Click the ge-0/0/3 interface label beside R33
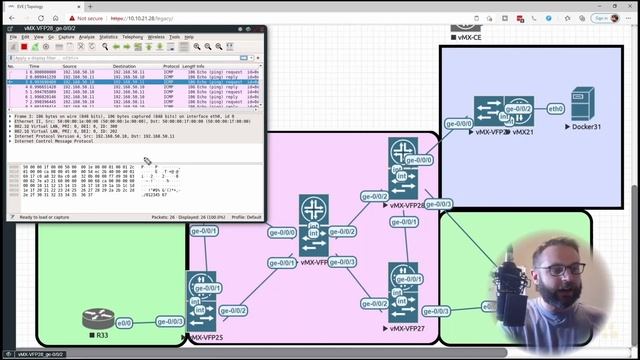The image size is (640, 360). 170,322
